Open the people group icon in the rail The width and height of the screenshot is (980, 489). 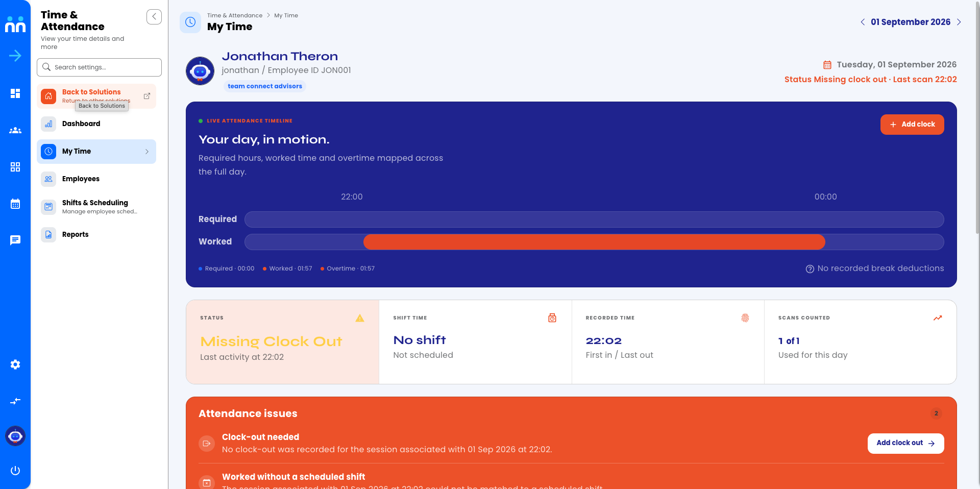(15, 130)
